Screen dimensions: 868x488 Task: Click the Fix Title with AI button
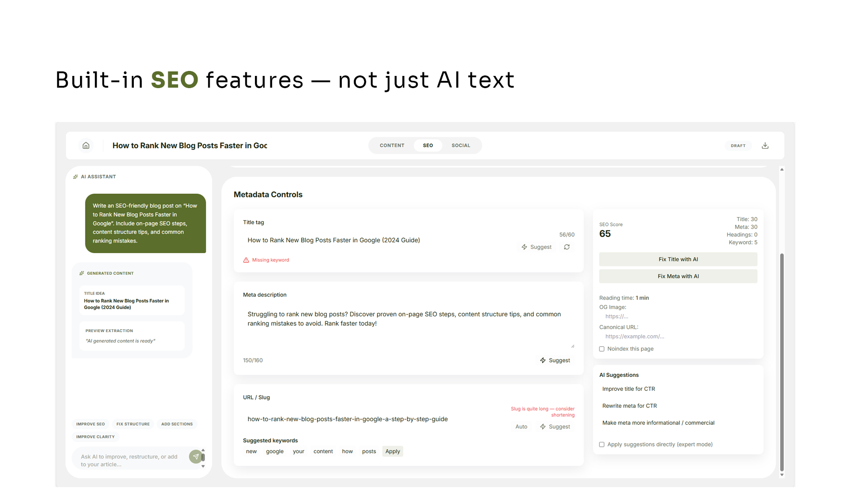click(678, 259)
